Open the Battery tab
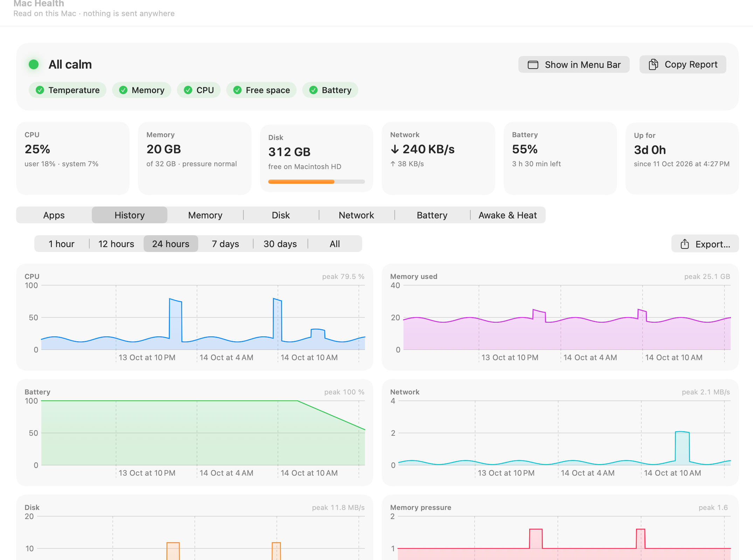 [x=432, y=215]
